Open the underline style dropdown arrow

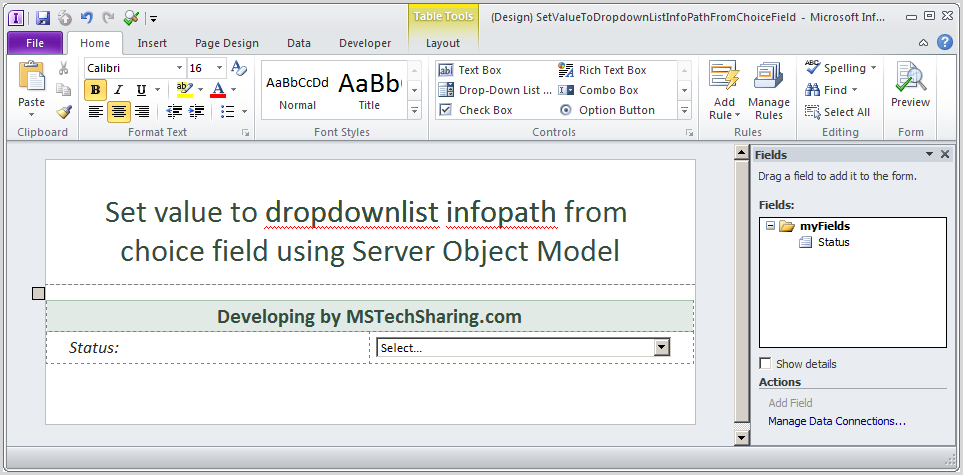pyautogui.click(x=158, y=90)
